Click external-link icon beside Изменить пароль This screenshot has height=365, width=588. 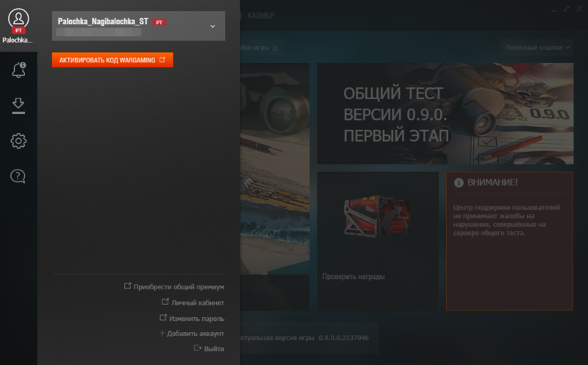tap(163, 317)
